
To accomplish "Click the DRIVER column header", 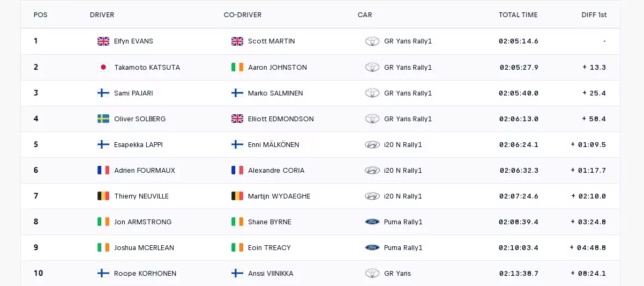I will click(x=102, y=15).
